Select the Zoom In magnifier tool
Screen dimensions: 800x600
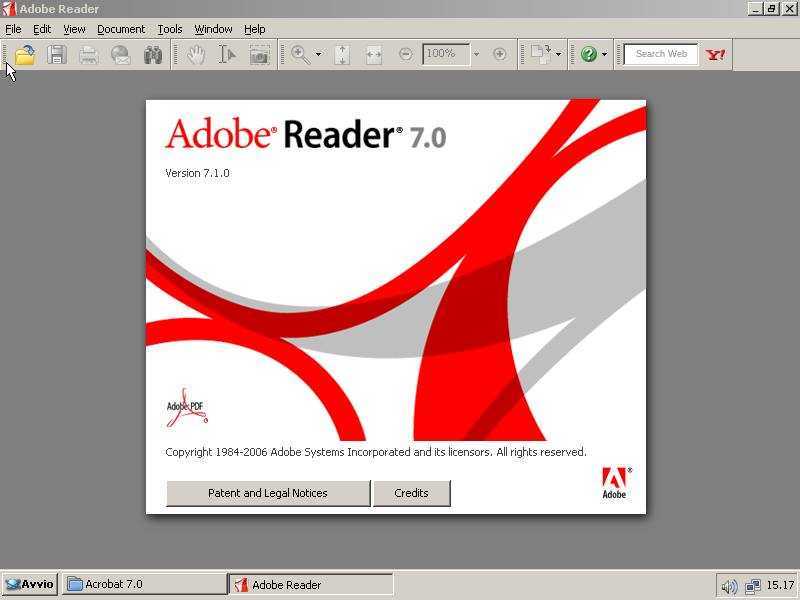(300, 55)
